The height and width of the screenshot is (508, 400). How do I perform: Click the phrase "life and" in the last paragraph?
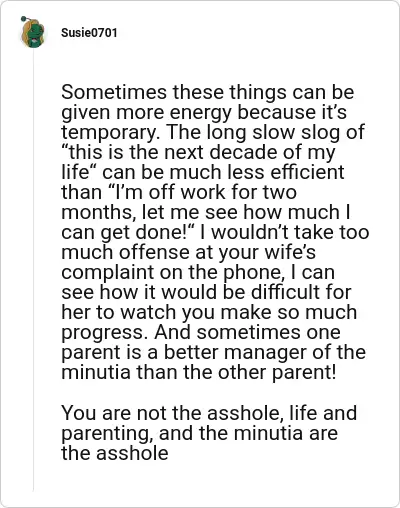[x=323, y=413]
